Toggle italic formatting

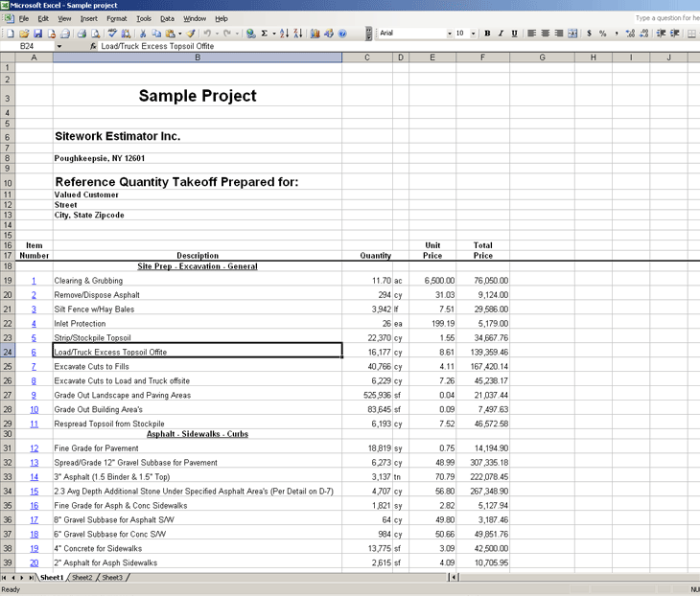501,34
